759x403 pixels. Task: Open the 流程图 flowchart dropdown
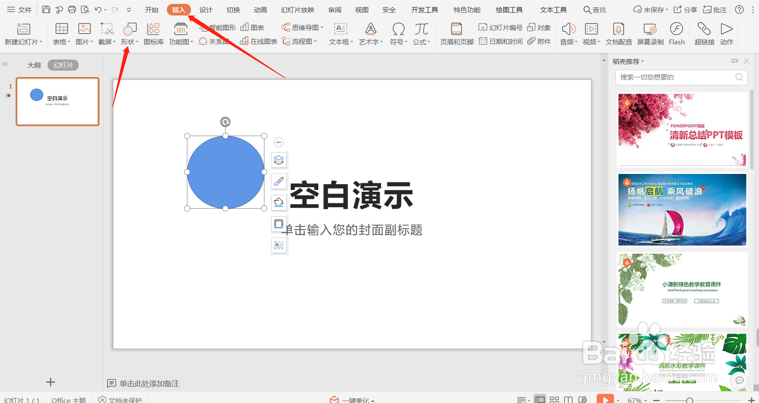(x=299, y=42)
